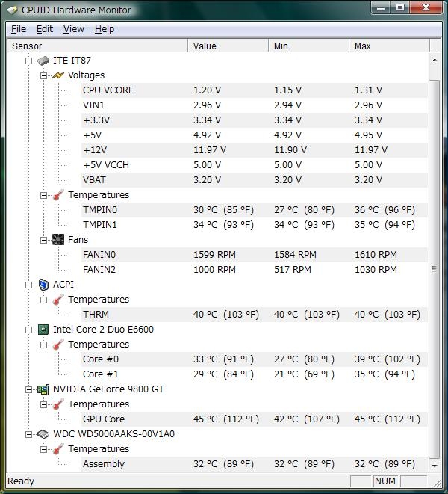Select the TMPIN0 temperature row

click(255, 210)
